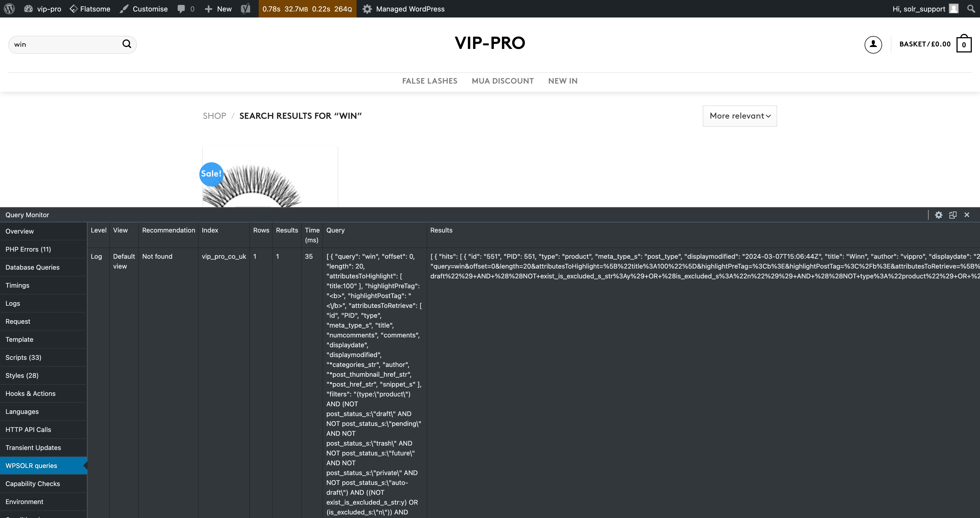Select HTTP API Calls panel
The width and height of the screenshot is (980, 518).
click(x=43, y=430)
